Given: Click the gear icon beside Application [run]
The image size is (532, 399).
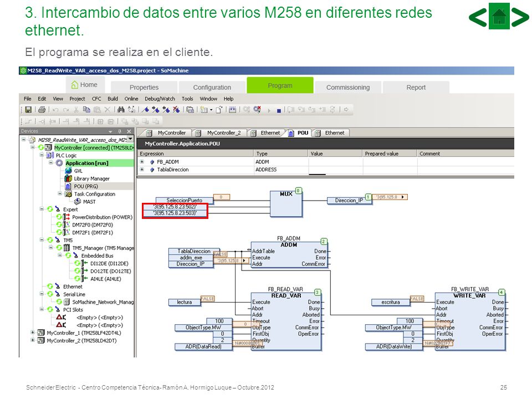Looking at the screenshot, I should tap(59, 163).
